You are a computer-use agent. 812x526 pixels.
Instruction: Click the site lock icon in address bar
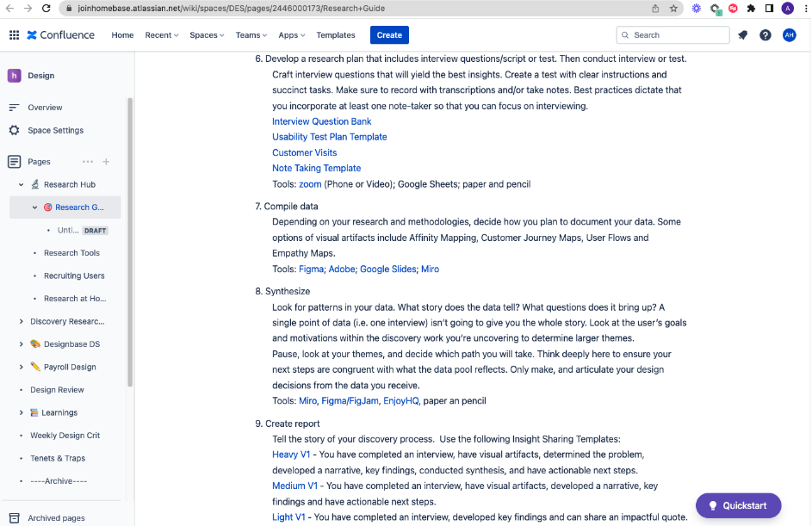coord(69,9)
